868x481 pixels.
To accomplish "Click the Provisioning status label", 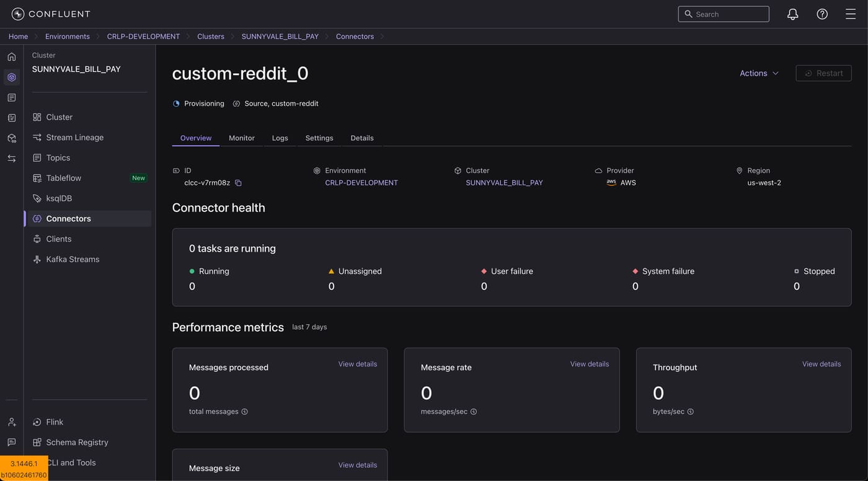I will tap(204, 104).
